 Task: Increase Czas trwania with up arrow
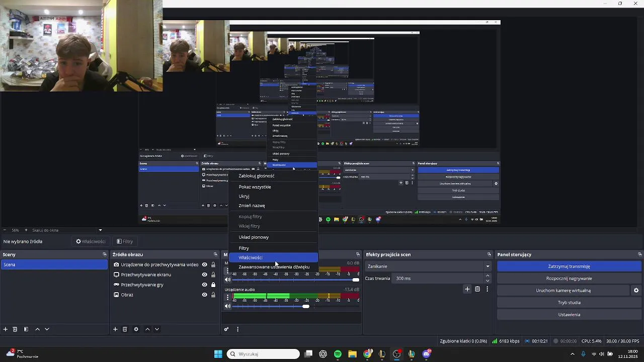[487, 276]
